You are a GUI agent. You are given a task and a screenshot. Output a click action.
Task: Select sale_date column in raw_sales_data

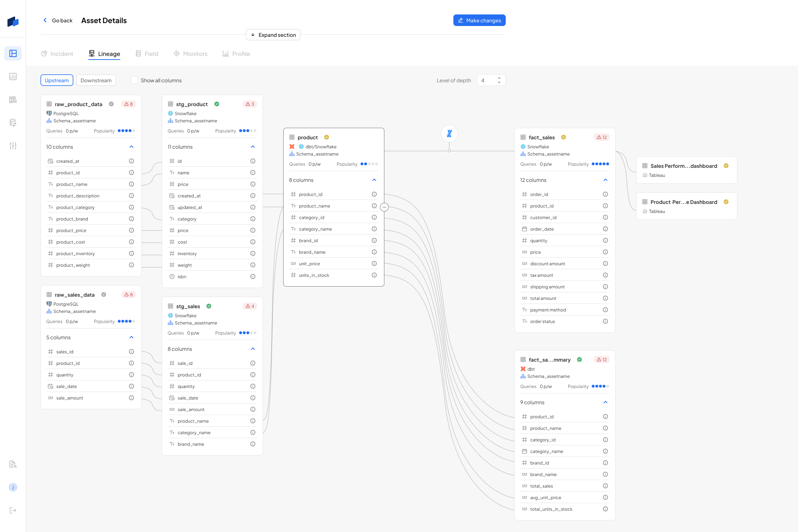91,386
